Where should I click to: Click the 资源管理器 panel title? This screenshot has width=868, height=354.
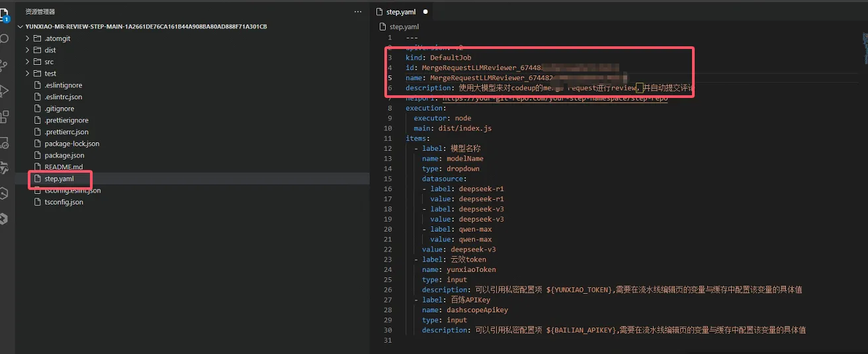point(40,12)
